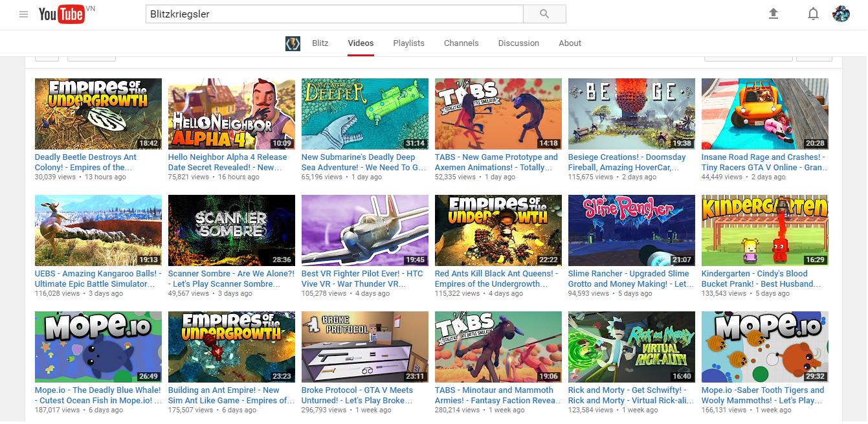Open Tiny Racers GTA V thumbnail

coord(765,114)
